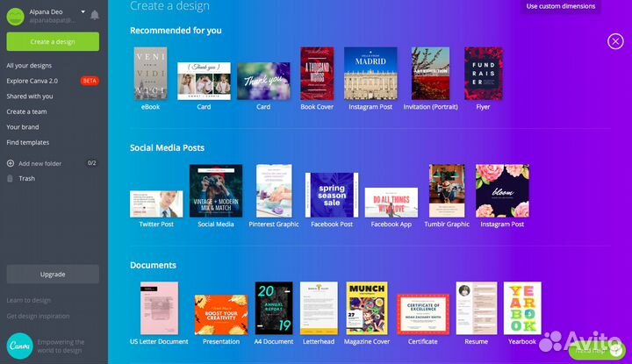Click the Pinterest Graphic label text

pyautogui.click(x=274, y=224)
